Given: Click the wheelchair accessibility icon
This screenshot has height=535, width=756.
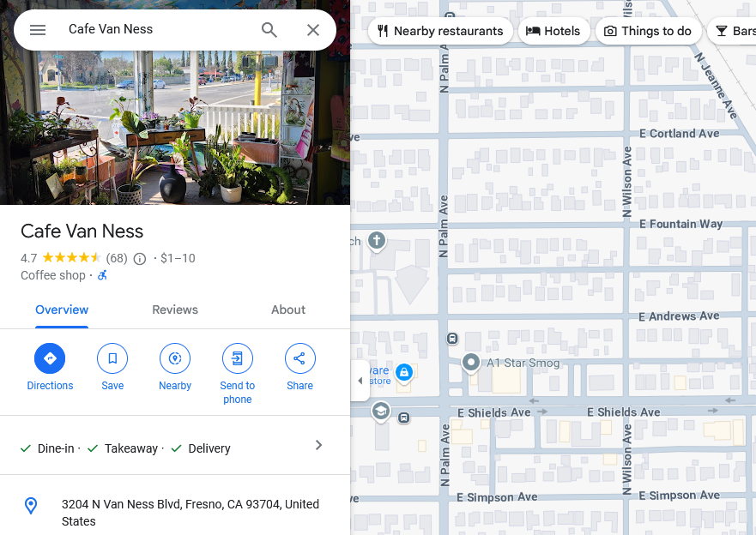Looking at the screenshot, I should [x=103, y=275].
